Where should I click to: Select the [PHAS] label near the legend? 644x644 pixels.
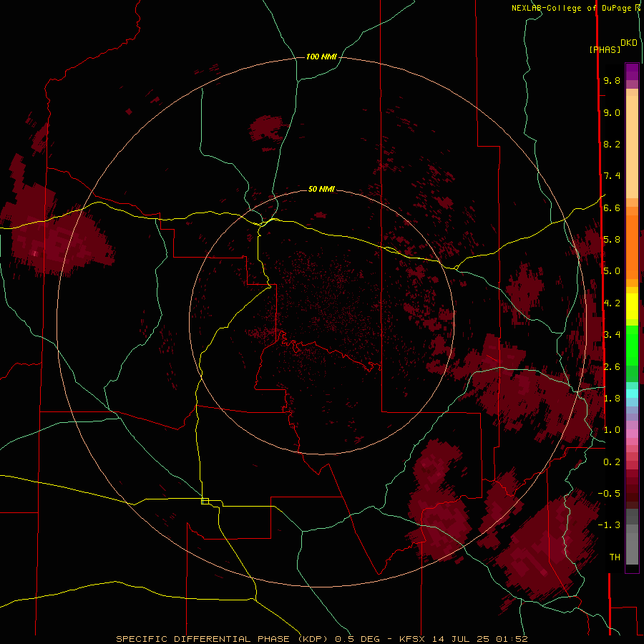tap(605, 49)
